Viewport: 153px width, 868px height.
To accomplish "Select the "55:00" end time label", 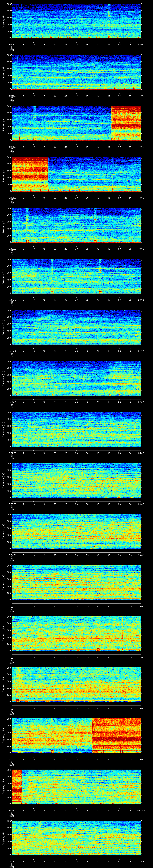I will 141,555.
